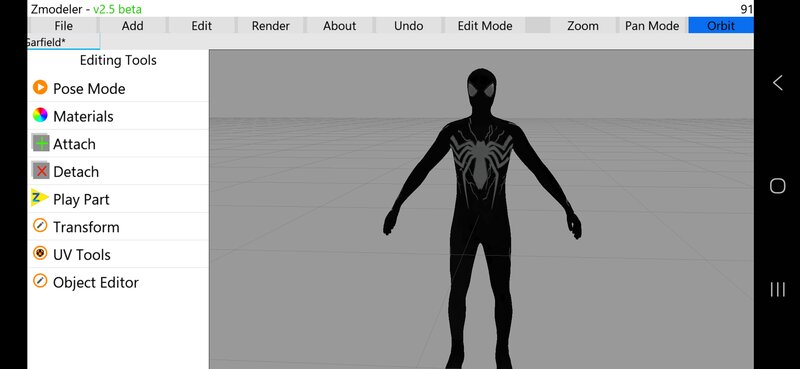The width and height of the screenshot is (800, 369).
Task: Toggle Orbit camera mode
Action: pos(720,26)
